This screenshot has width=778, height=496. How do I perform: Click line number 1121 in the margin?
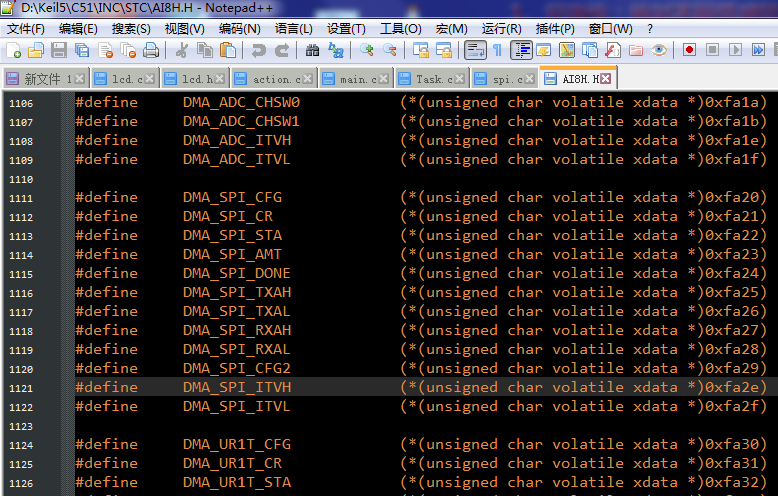pos(21,388)
